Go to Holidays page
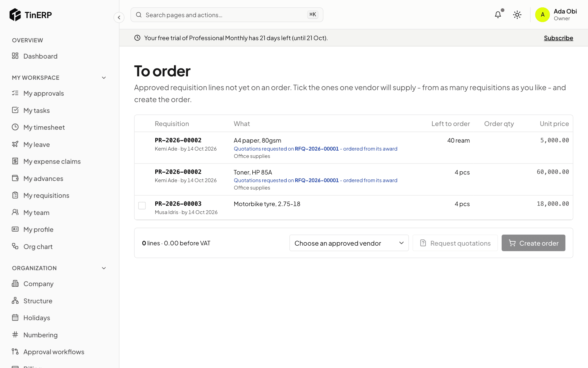Screen dimensions: 588x368 click(x=36, y=318)
